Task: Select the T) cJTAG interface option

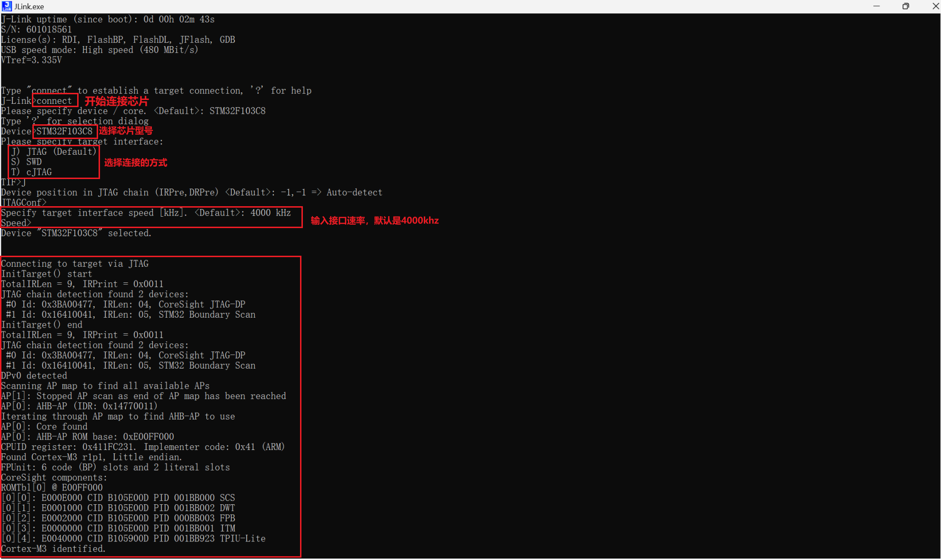Action: point(31,172)
